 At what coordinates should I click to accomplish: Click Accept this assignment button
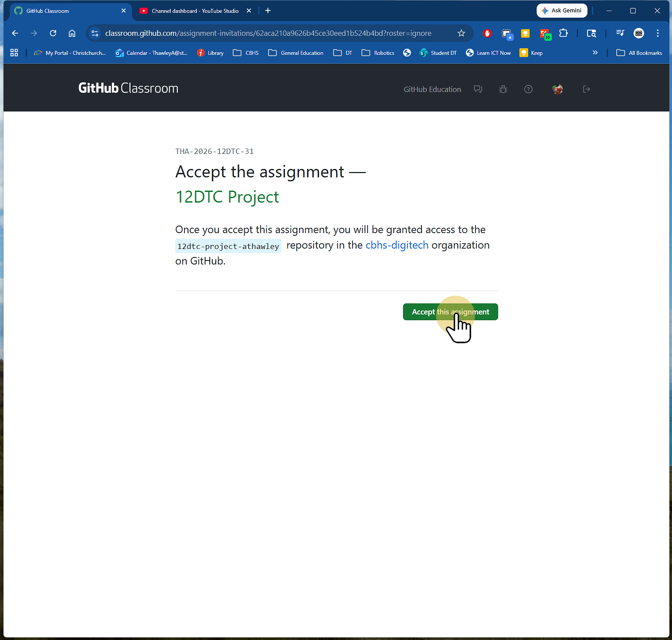[x=450, y=312]
